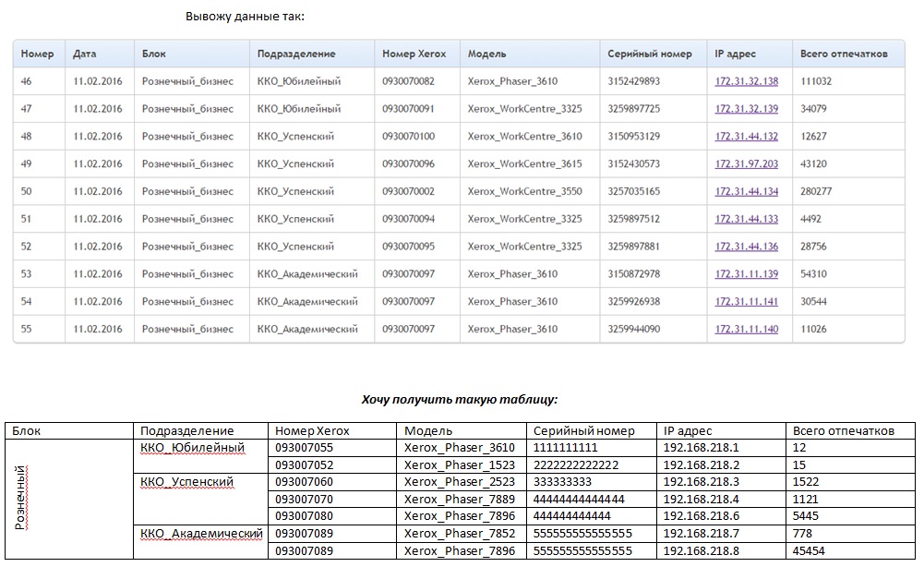The width and height of the screenshot is (924, 567).
Task: Follow the 172.31.44.136 IP link
Action: click(x=746, y=247)
